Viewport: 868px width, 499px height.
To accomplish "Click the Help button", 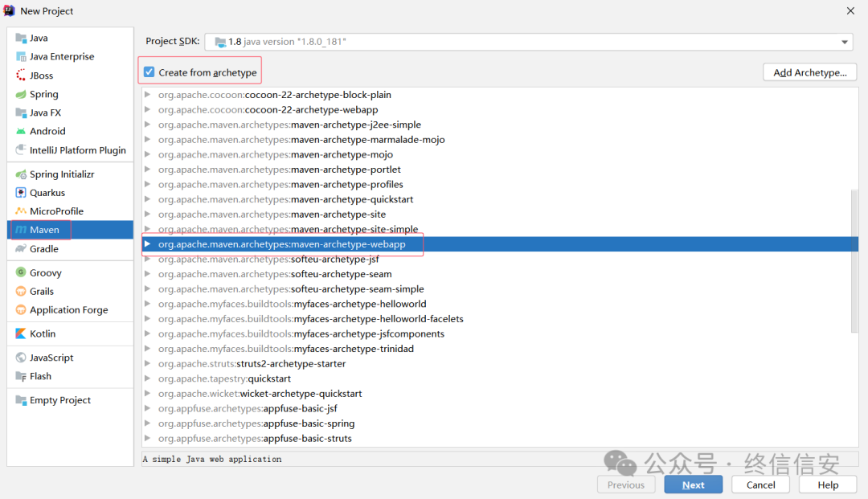I will coord(828,485).
